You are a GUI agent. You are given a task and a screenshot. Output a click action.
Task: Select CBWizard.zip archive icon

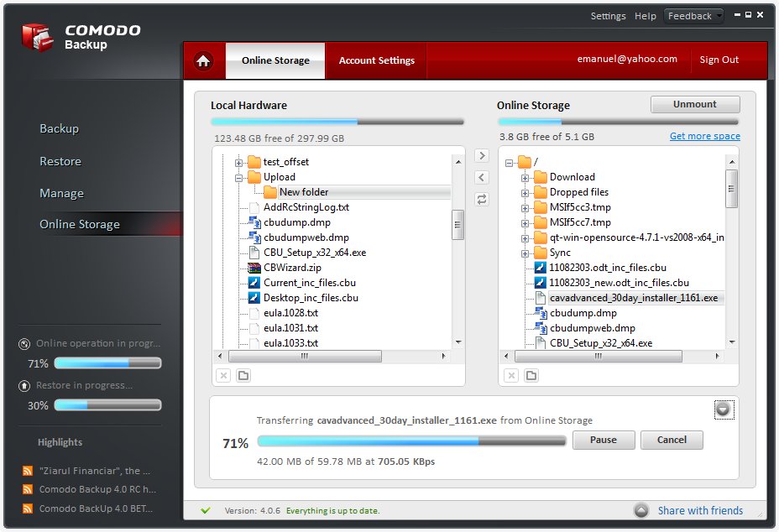(x=254, y=268)
